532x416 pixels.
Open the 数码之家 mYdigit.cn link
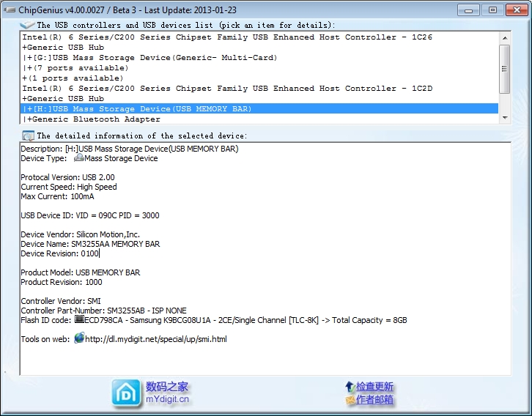tap(167, 393)
